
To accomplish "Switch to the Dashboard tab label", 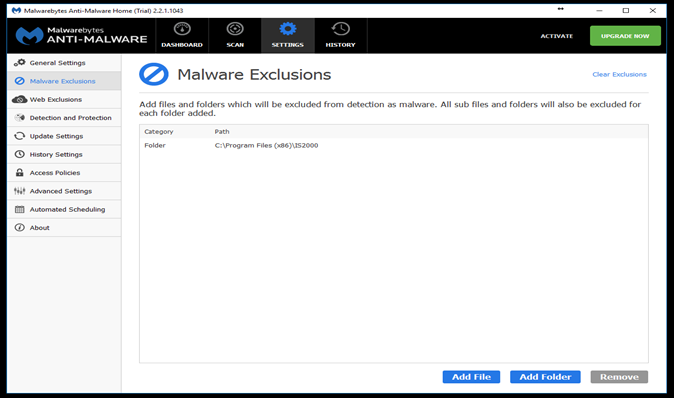I will point(182,45).
